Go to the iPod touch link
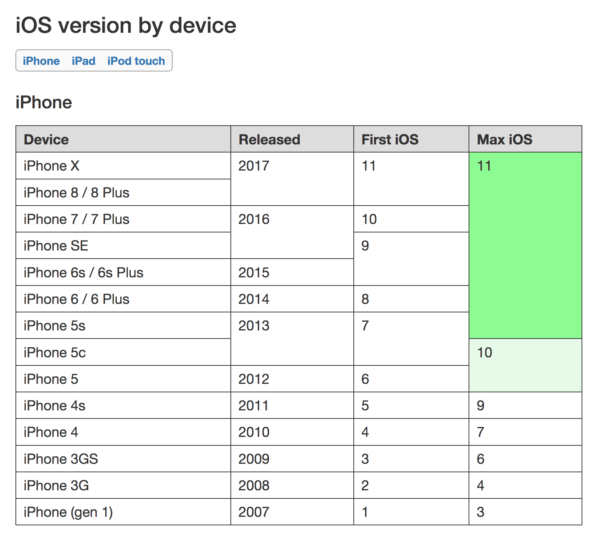The width and height of the screenshot is (600, 543). (x=136, y=61)
